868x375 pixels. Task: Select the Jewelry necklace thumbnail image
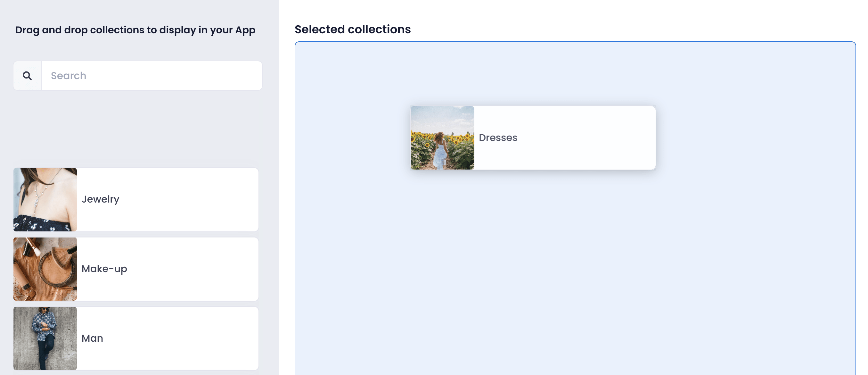tap(45, 200)
